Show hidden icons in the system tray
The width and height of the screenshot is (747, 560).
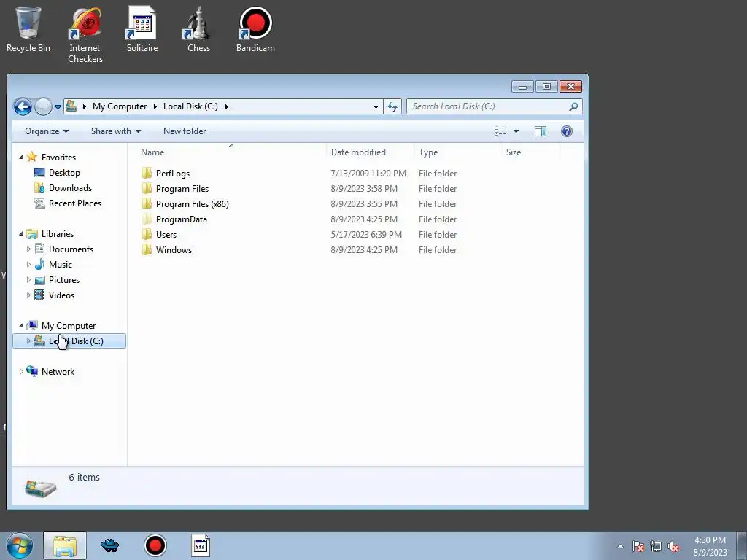point(620,546)
